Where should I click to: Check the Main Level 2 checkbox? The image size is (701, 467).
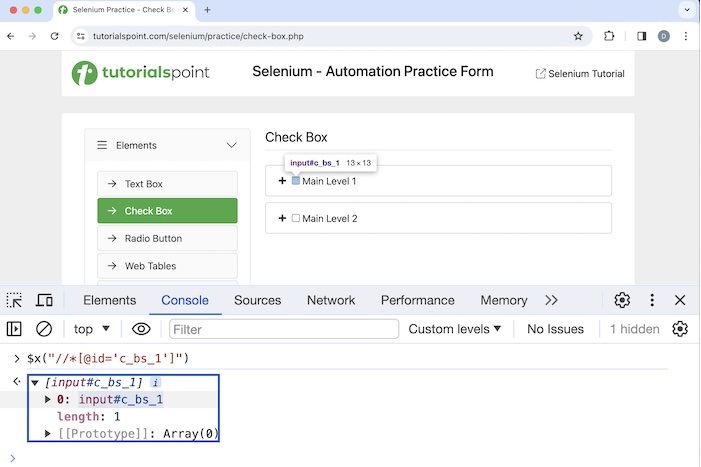(x=296, y=218)
